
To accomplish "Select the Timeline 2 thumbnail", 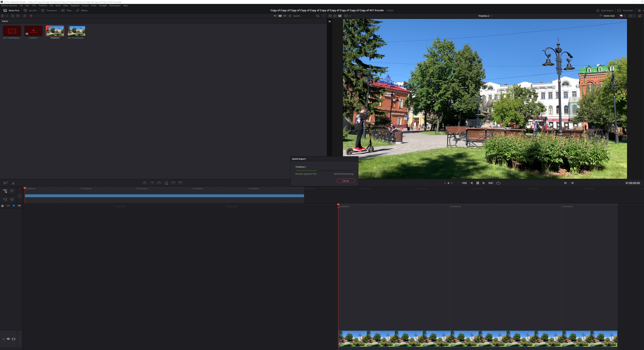I will tap(55, 31).
